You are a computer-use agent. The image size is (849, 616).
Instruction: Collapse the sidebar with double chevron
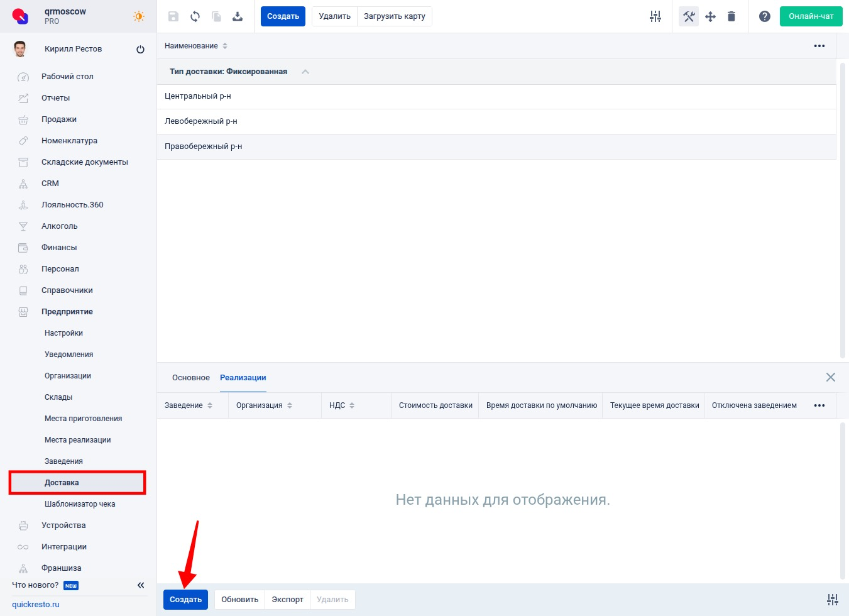[x=141, y=585]
